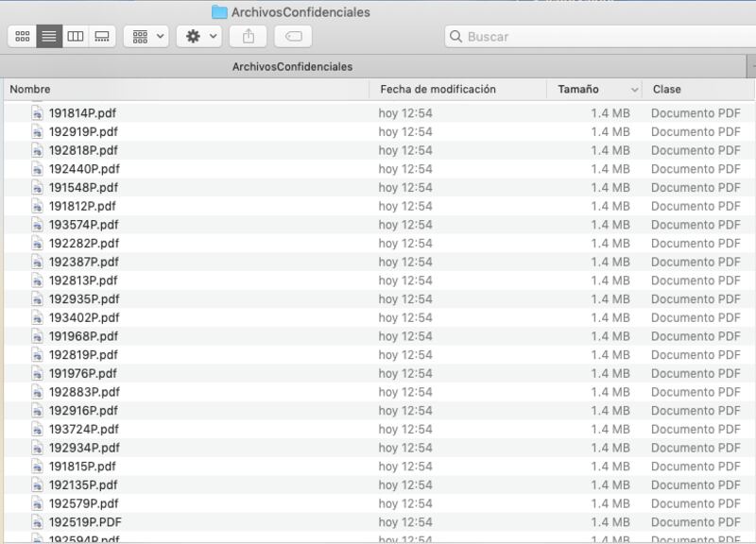This screenshot has height=544, width=756.
Task: Sort by Fecha de modificación column header
Action: pos(457,89)
